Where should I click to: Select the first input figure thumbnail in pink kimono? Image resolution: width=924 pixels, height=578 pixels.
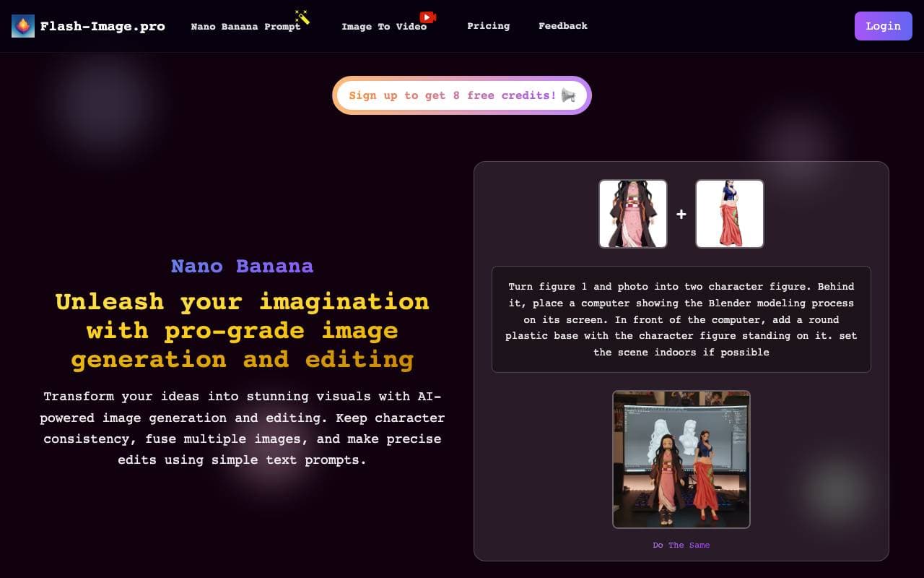(x=633, y=214)
